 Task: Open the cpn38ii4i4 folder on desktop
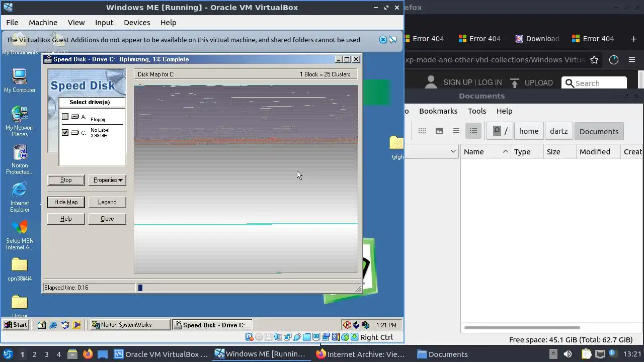click(x=20, y=268)
